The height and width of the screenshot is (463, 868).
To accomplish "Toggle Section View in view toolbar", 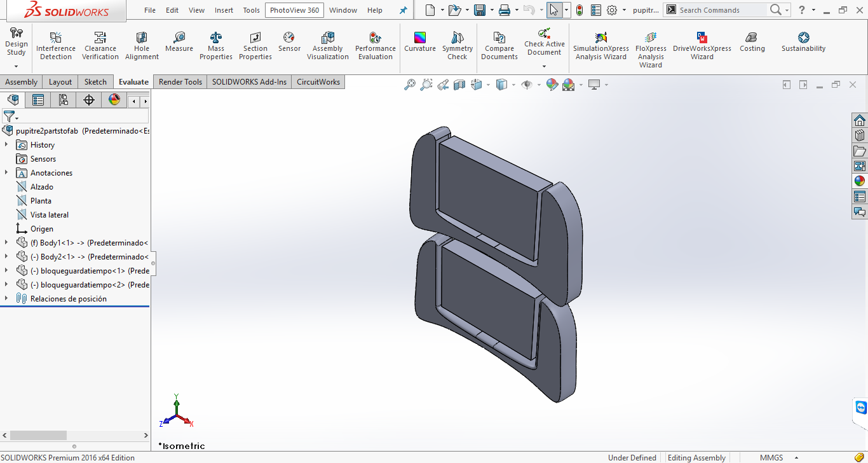I will click(x=459, y=85).
